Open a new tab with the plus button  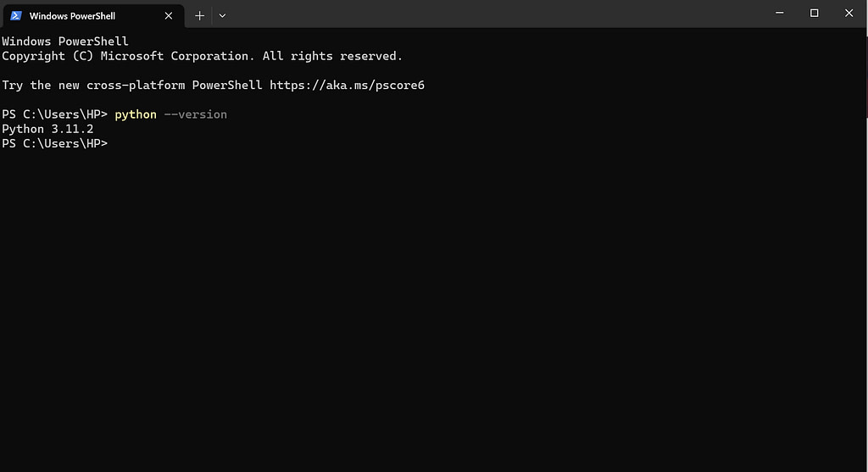pos(199,16)
